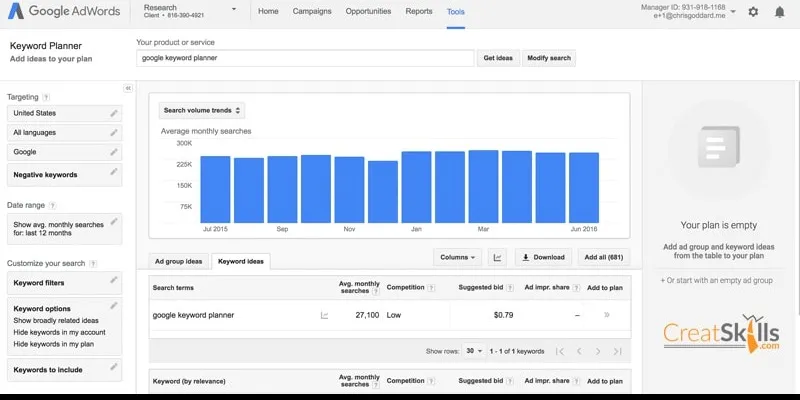
Task: Open the Search volume trends dropdown
Action: tap(202, 111)
